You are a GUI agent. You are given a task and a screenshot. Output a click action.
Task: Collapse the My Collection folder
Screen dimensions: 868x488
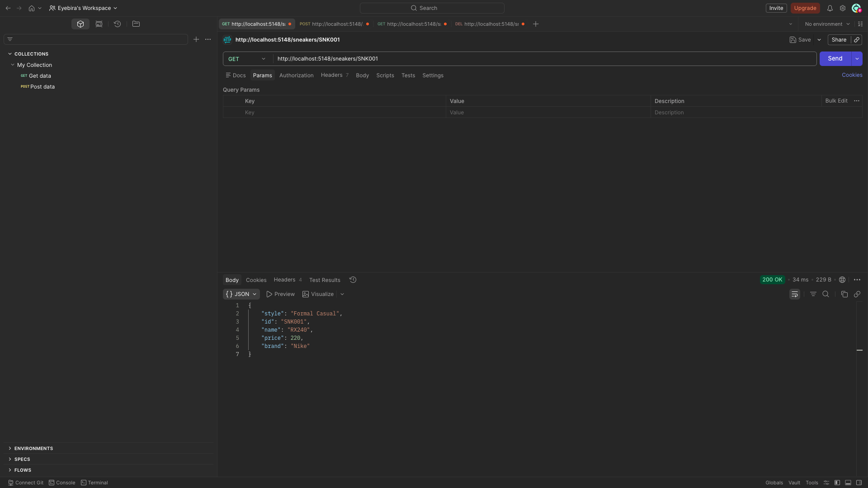(13, 65)
